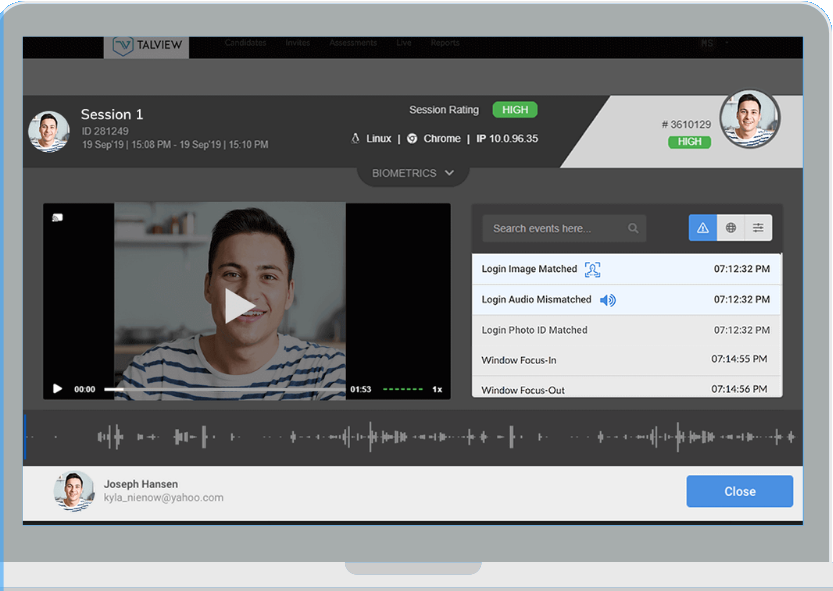Click the Close button
The image size is (833, 591).
pos(739,491)
